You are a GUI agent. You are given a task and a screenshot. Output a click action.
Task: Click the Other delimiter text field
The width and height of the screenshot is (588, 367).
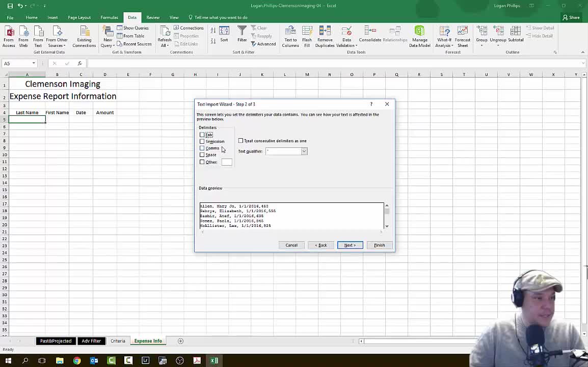(x=227, y=162)
